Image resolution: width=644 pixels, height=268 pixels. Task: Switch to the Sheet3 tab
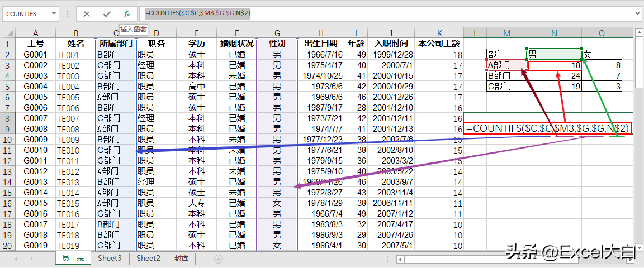tap(110, 259)
